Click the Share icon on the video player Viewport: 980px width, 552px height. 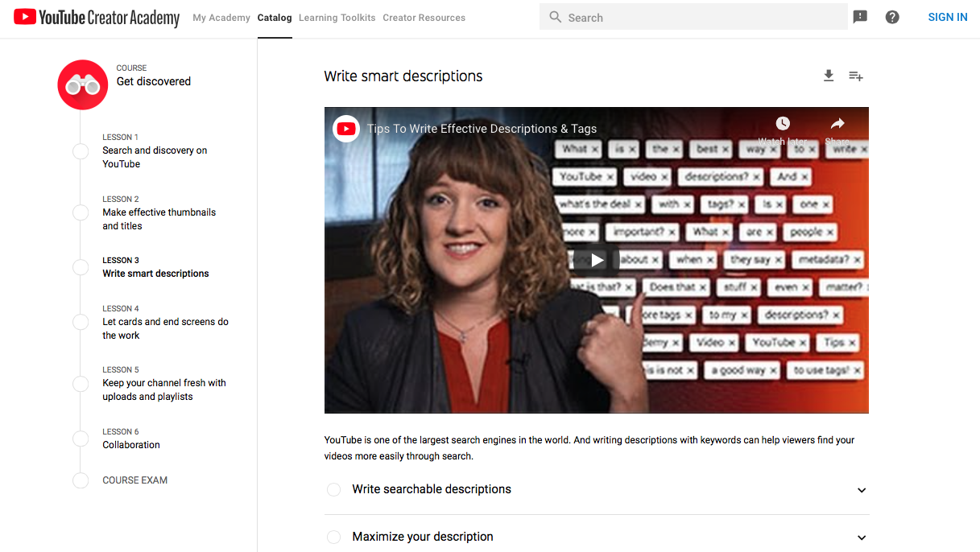[837, 123]
